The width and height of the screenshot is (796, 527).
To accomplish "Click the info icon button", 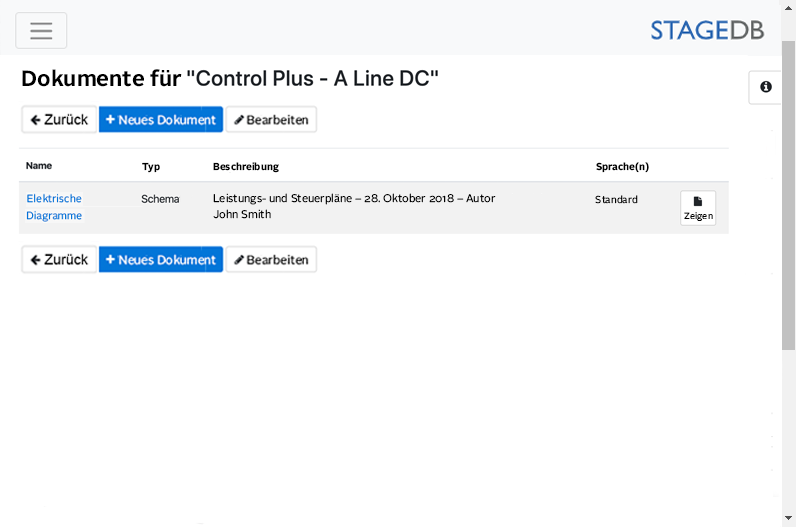I will point(765,88).
